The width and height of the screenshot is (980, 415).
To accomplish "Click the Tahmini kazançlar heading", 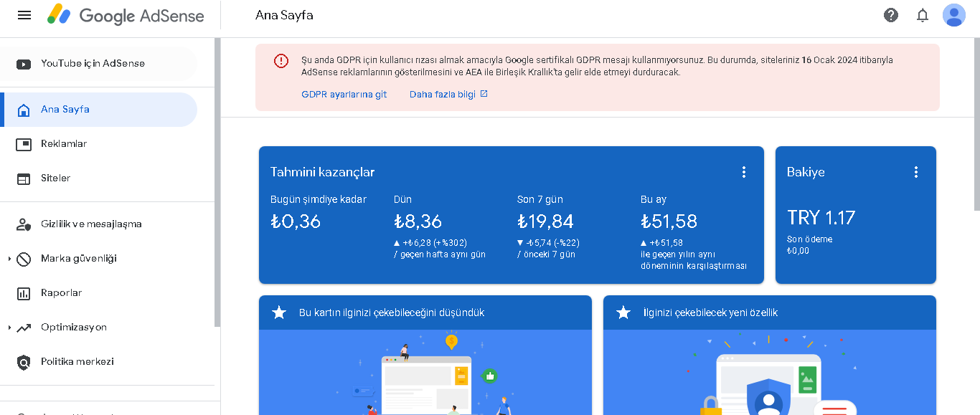I will [322, 172].
